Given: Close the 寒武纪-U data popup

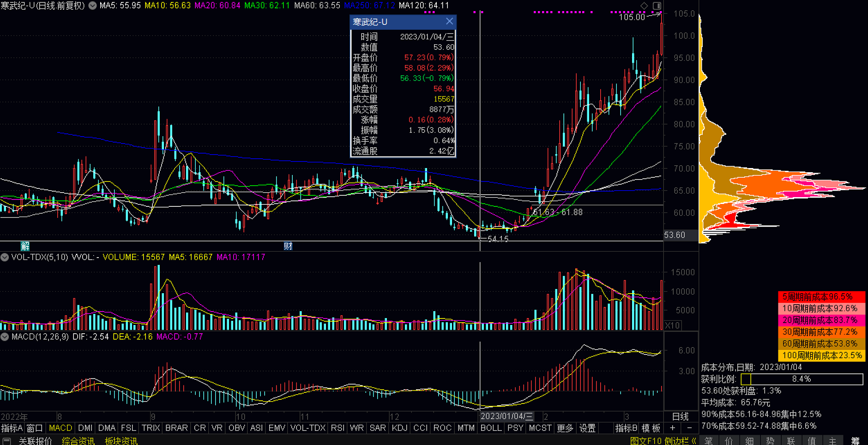Looking at the screenshot, I should [x=449, y=21].
